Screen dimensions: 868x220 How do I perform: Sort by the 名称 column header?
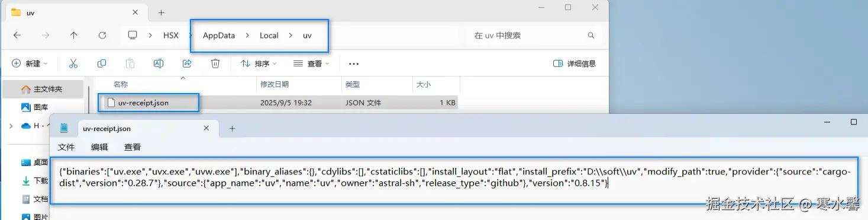pos(121,85)
